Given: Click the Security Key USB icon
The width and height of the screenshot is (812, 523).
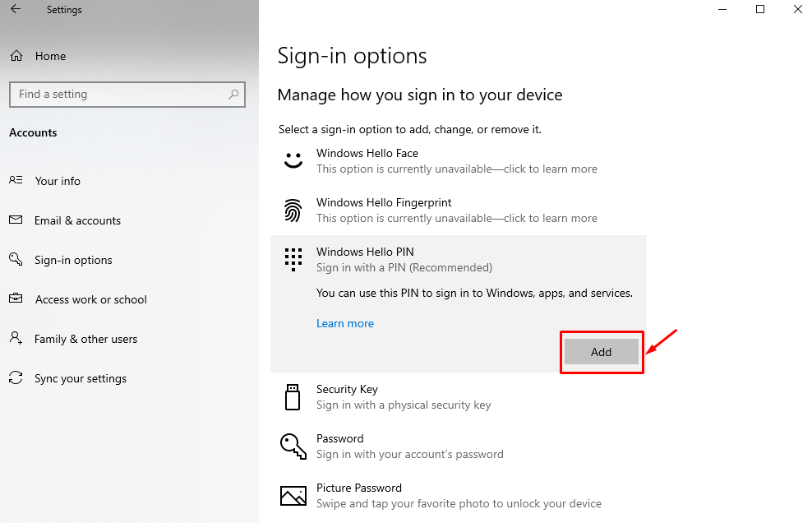Looking at the screenshot, I should coord(293,396).
